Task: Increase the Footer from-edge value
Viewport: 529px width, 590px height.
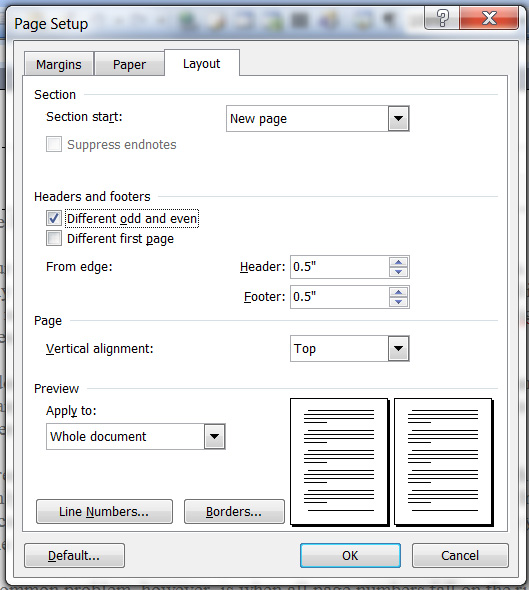Action: click(399, 292)
